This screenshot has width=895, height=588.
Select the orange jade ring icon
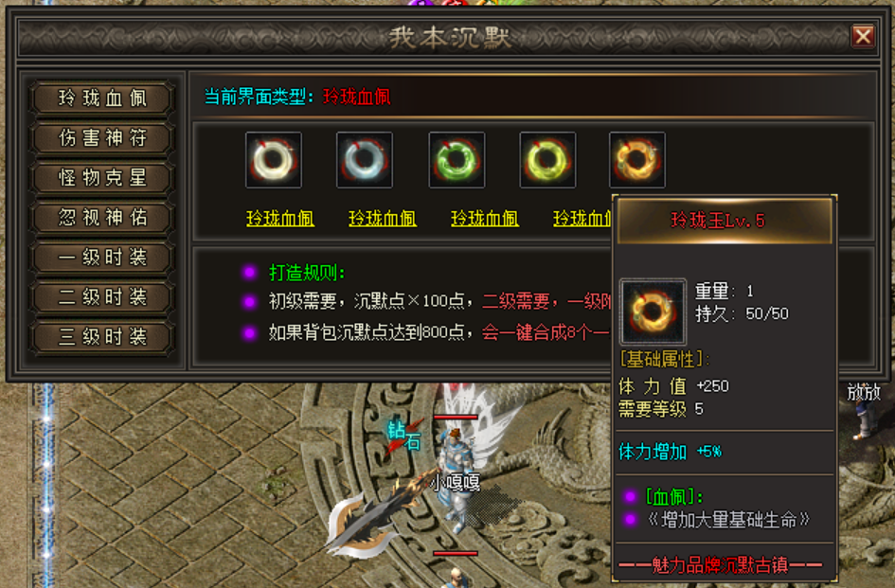click(637, 160)
